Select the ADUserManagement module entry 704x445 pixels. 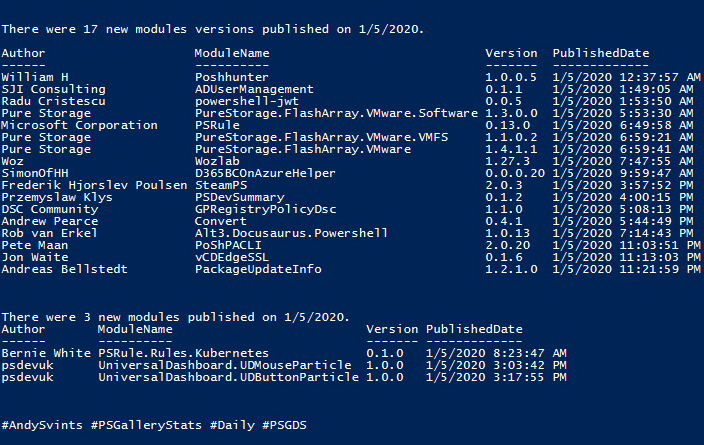tap(254, 89)
